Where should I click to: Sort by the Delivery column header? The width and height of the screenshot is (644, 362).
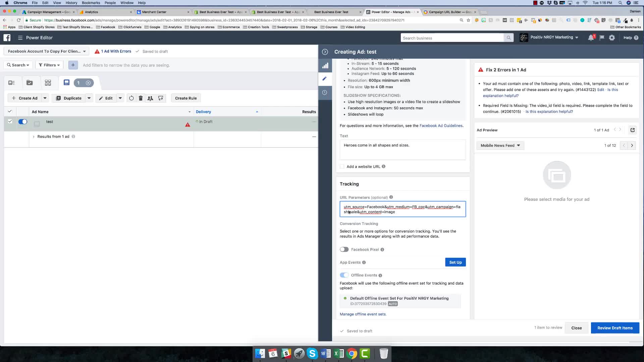pos(203,112)
